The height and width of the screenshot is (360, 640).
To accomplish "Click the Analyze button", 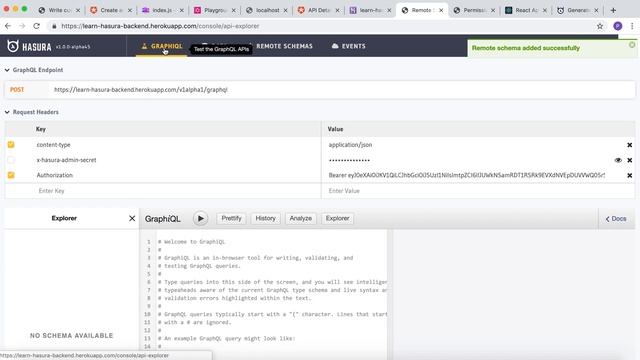I will [x=300, y=218].
